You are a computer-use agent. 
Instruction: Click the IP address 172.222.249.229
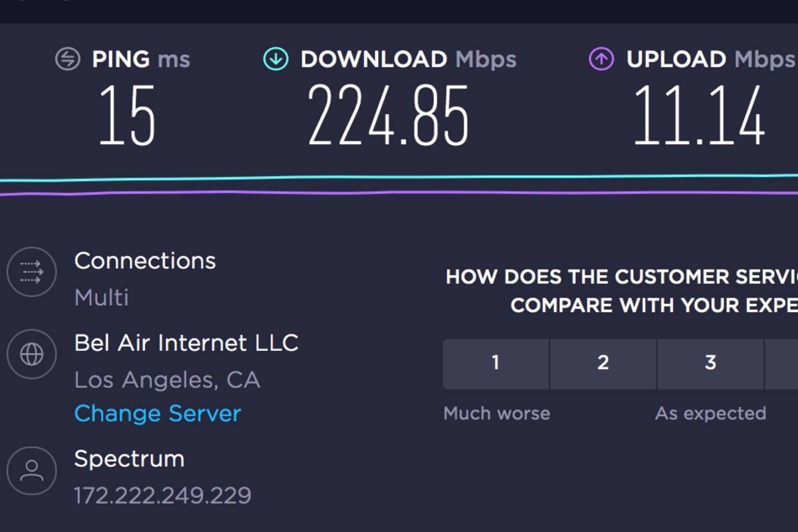point(162,495)
